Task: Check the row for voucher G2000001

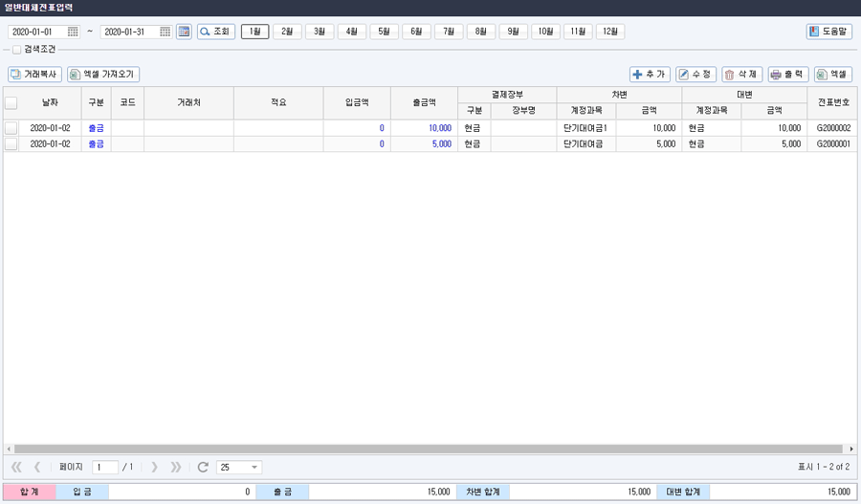Action: coord(11,144)
